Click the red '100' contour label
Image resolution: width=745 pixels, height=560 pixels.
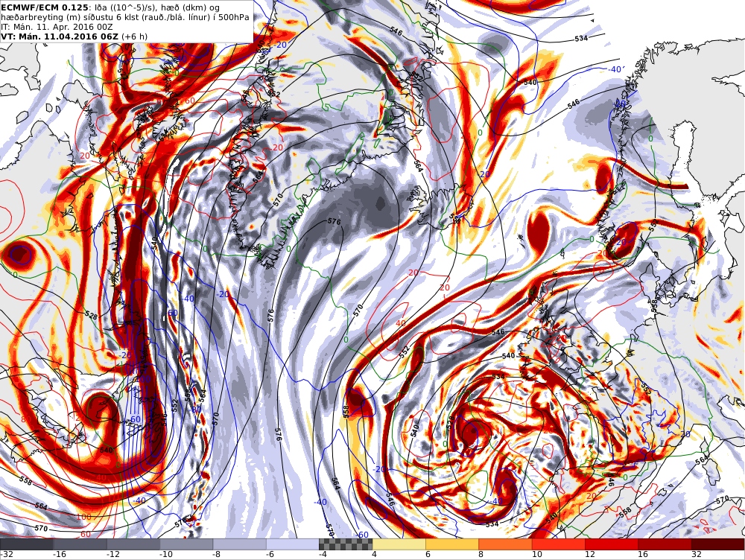click(83, 516)
